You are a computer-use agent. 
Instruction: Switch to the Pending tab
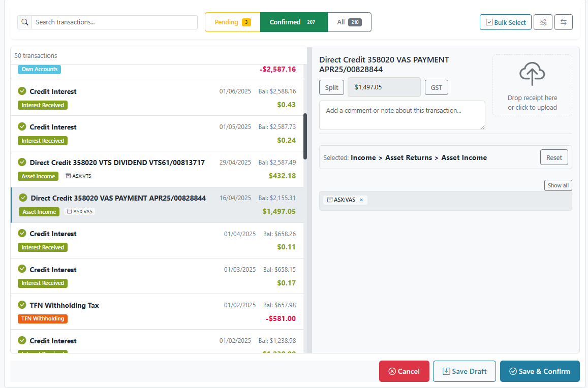[232, 22]
